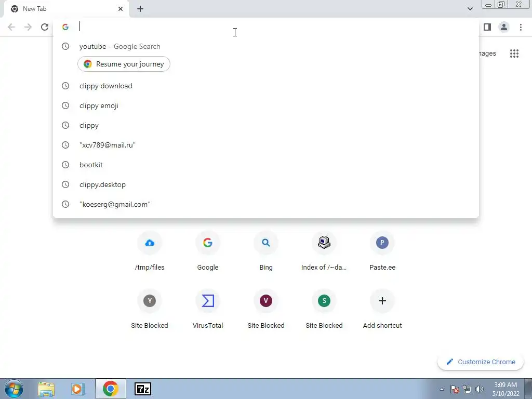Close the New Tab tab
The image size is (532, 399).
121,9
